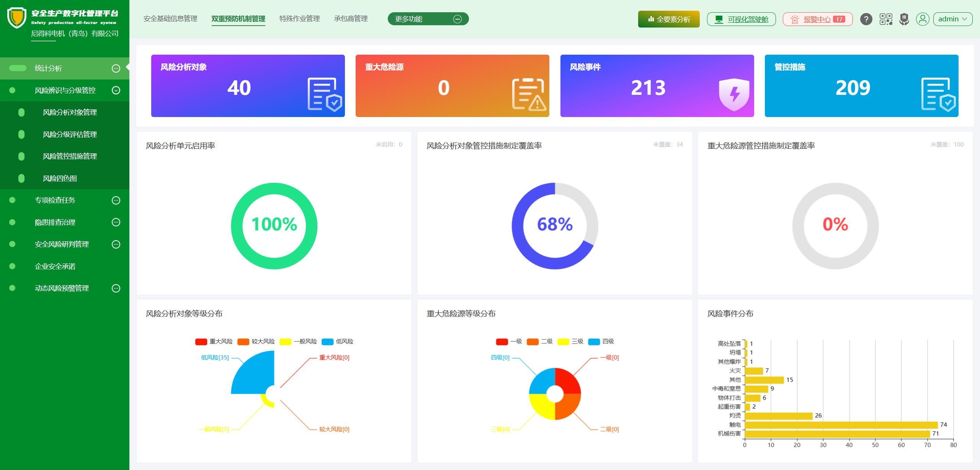The width and height of the screenshot is (980, 470).
Task: Expand the 更多功能 menu
Action: pos(428,19)
